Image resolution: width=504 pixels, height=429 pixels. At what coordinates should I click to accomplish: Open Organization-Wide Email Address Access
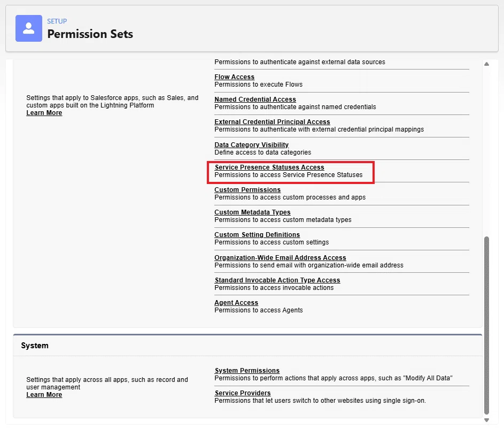pos(280,258)
